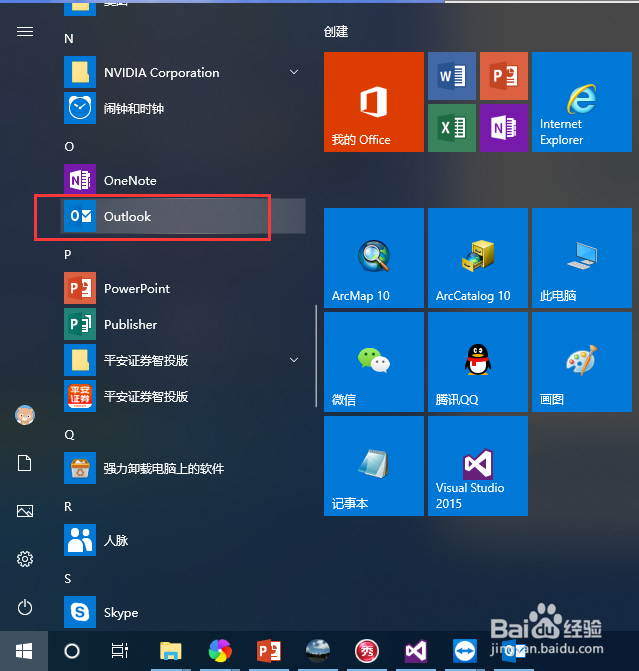The width and height of the screenshot is (639, 671).
Task: Open colorful pinwheel app on taskbar
Action: click(x=220, y=651)
